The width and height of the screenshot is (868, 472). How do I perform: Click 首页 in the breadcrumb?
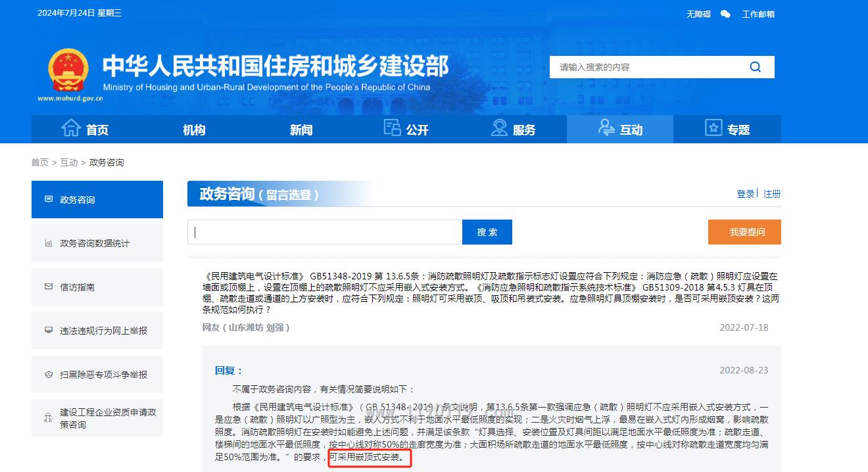click(x=40, y=162)
